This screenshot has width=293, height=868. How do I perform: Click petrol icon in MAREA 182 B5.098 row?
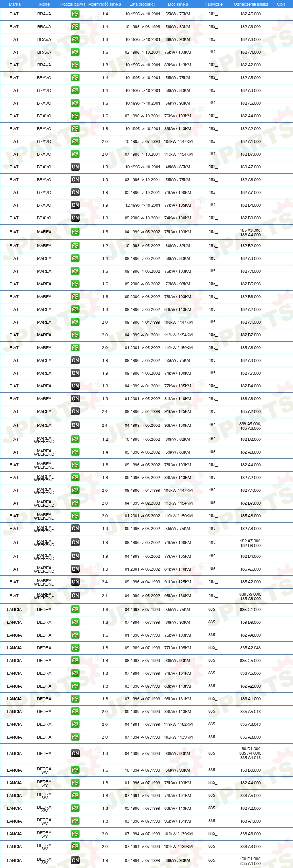[x=75, y=284]
